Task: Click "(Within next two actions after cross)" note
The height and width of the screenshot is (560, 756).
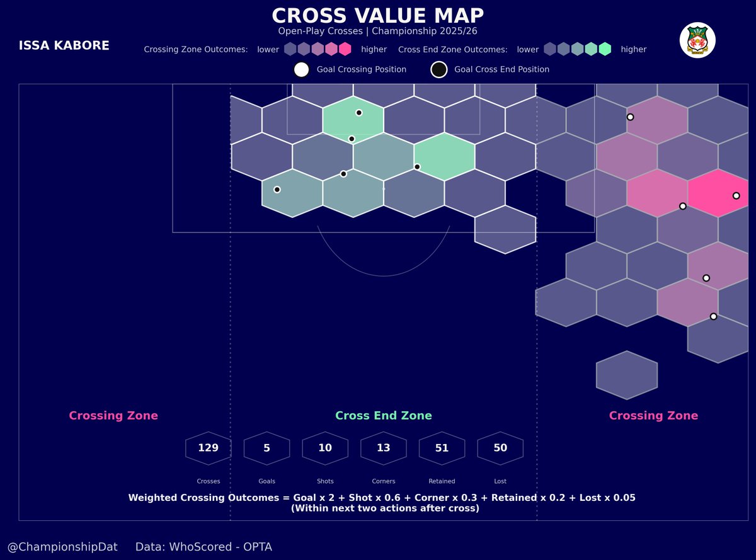Action: pyautogui.click(x=385, y=508)
